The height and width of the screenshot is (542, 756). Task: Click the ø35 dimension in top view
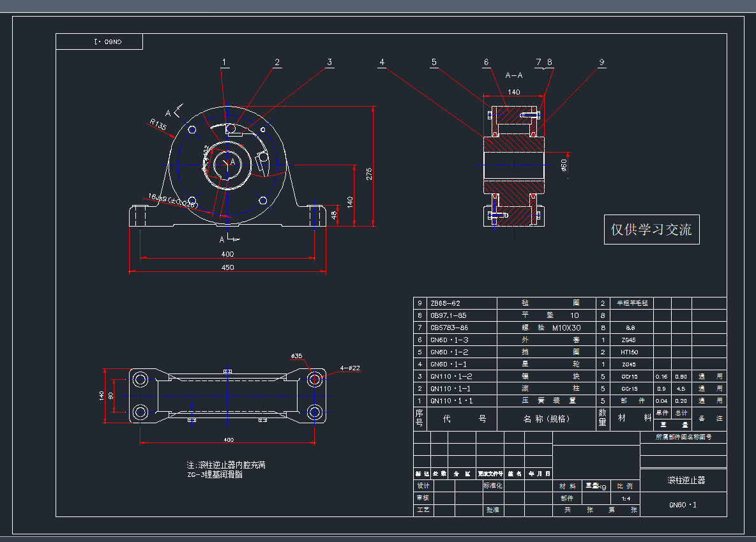296,356
